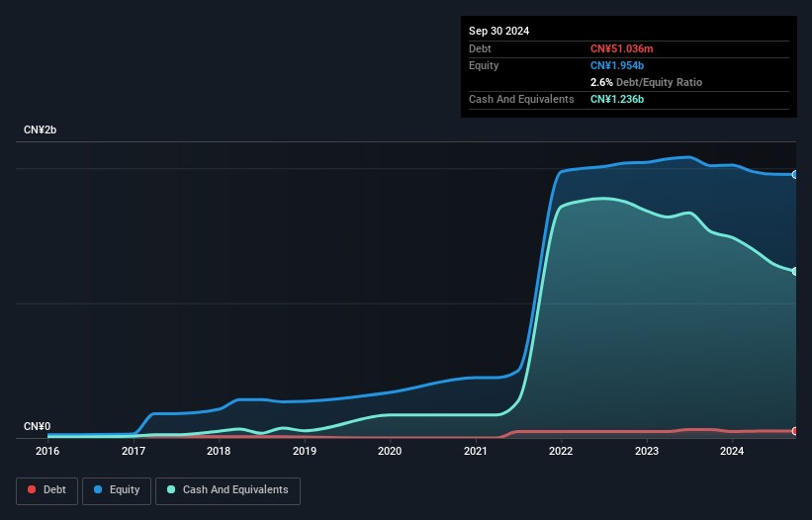Select the red Debt endpoint marker

tap(795, 431)
